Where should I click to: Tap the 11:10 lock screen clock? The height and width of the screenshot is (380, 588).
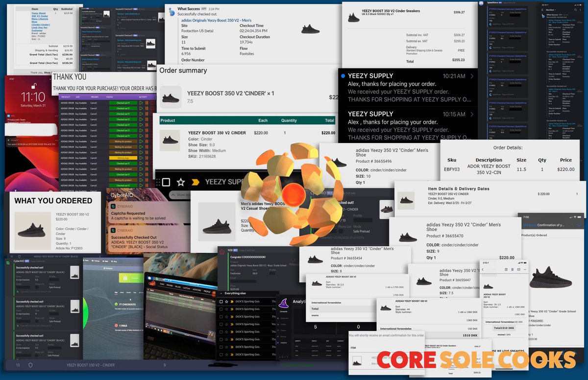point(33,98)
